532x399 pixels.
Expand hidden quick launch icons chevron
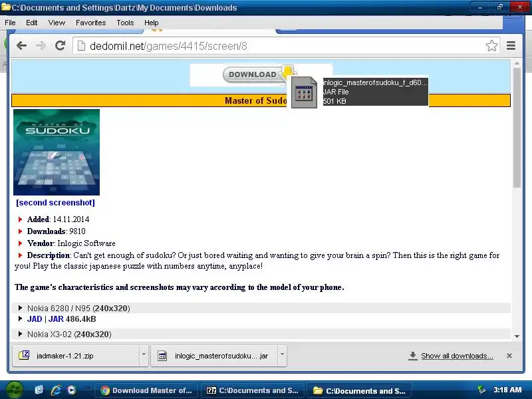click(87, 388)
